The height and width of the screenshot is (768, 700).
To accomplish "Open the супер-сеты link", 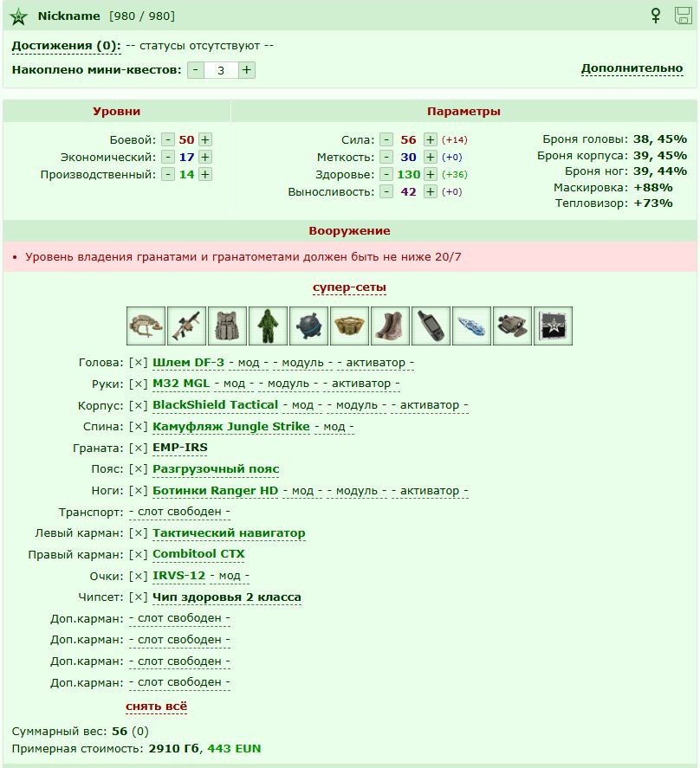I will point(349,287).
